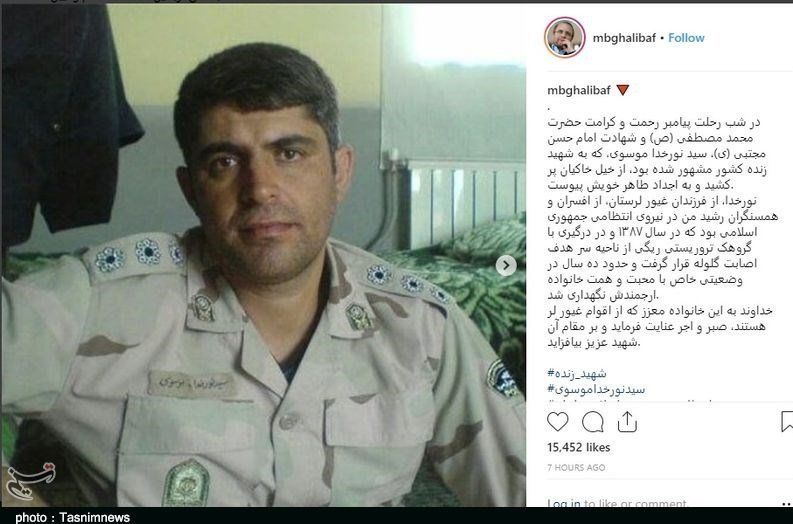Follow the mbghalibaf account
The image size is (793, 524).
(x=686, y=38)
